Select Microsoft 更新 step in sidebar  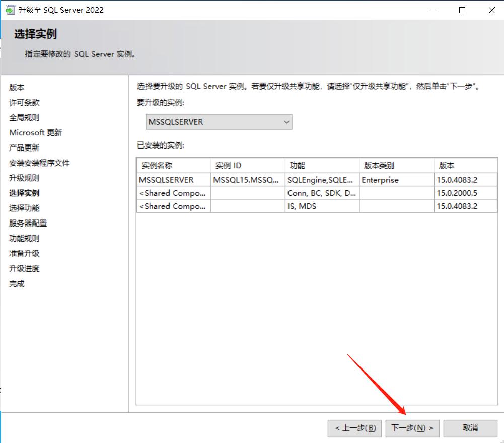(x=36, y=133)
